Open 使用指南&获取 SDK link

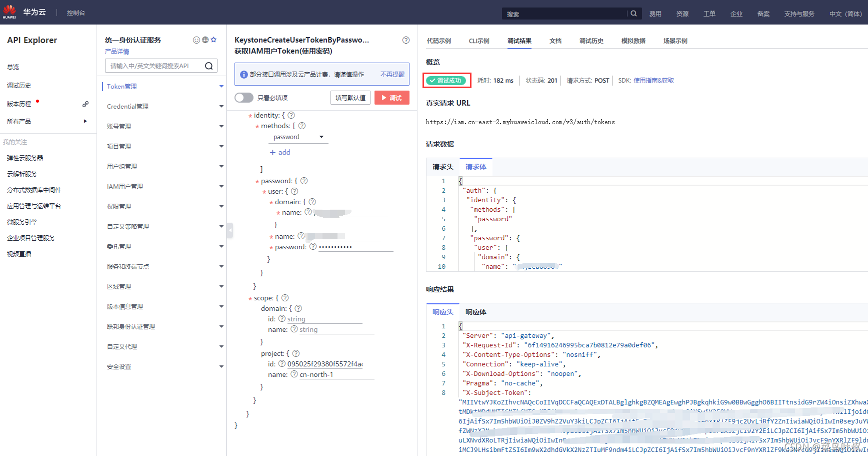(x=653, y=81)
